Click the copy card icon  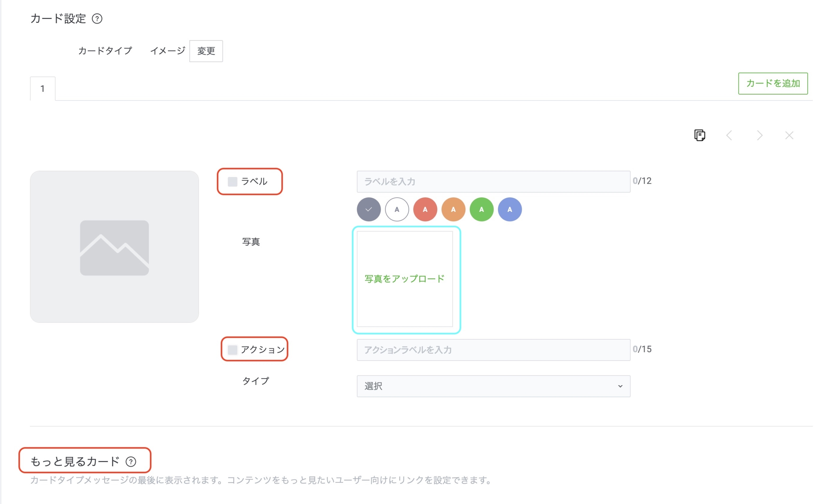click(699, 135)
